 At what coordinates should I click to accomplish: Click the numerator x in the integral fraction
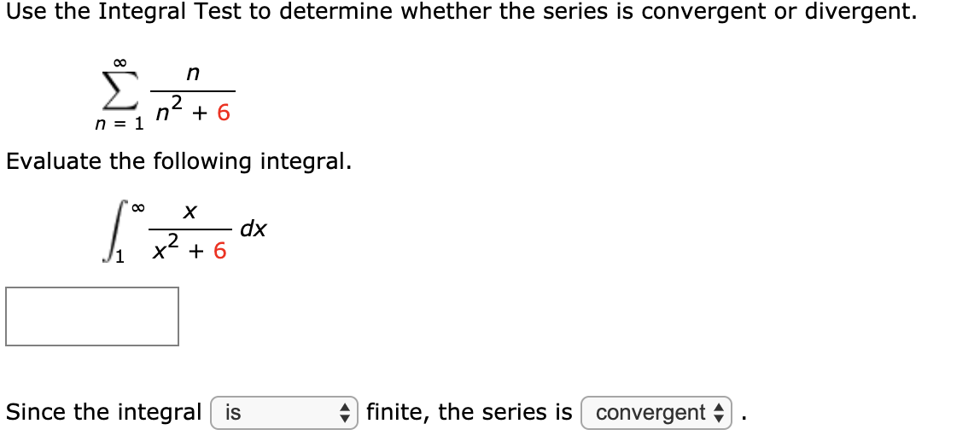(x=190, y=213)
